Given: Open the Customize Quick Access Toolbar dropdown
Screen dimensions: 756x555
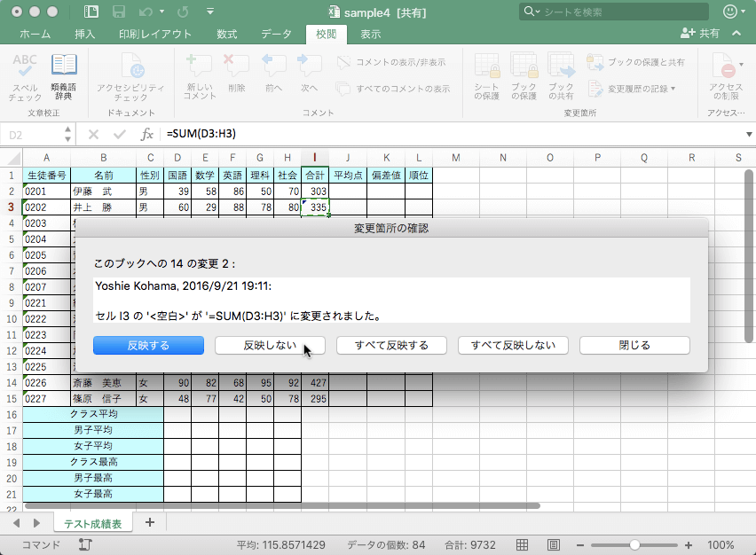Looking at the screenshot, I should (x=210, y=12).
